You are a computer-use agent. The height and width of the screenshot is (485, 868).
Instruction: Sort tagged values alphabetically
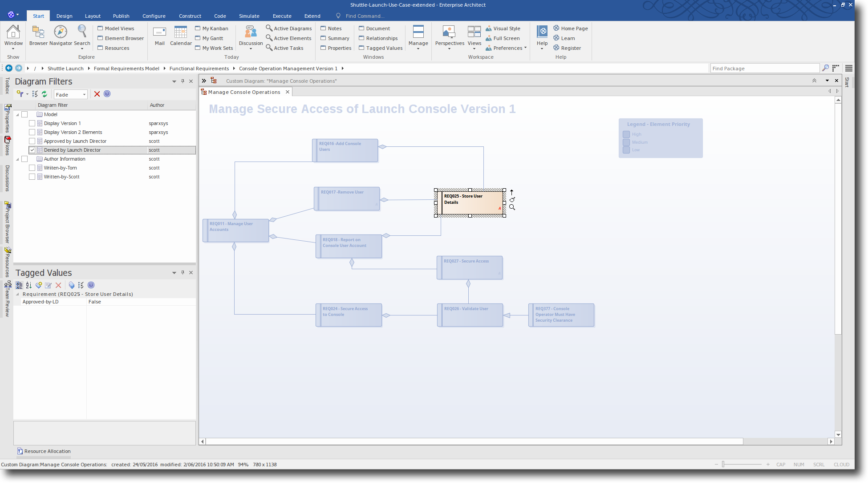click(28, 285)
